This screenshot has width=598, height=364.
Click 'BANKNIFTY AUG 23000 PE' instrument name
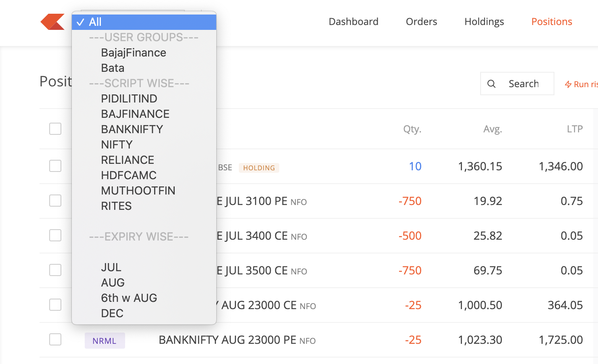point(228,340)
